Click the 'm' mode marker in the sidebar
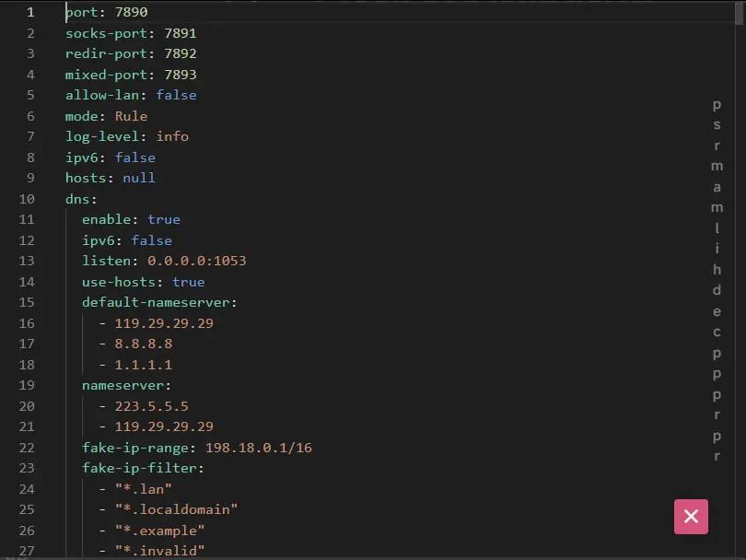The width and height of the screenshot is (746, 560). click(717, 208)
